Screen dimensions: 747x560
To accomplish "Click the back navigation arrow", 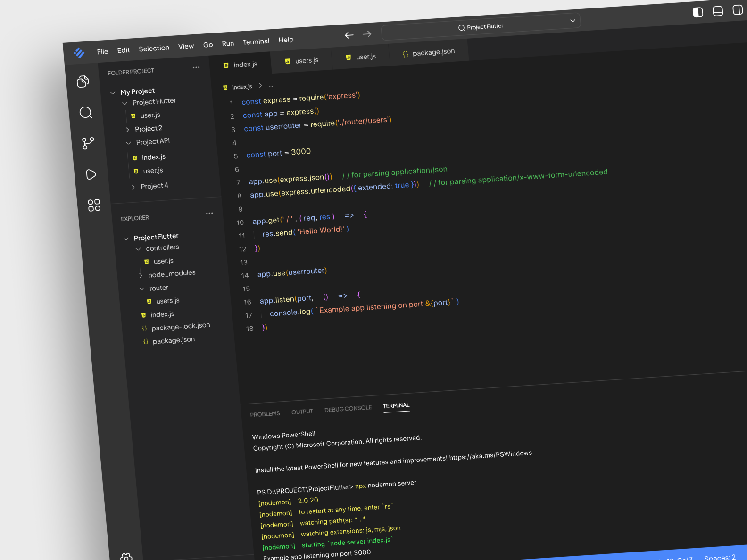I will click(349, 35).
